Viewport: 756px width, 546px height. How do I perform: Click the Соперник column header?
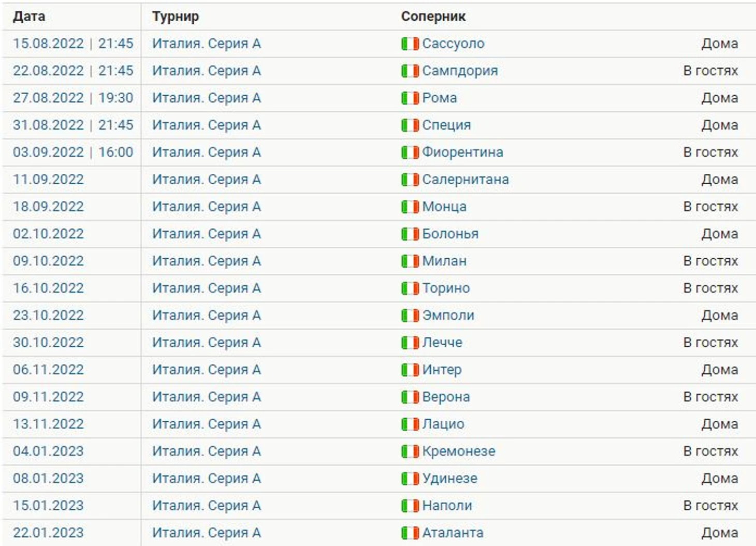433,17
